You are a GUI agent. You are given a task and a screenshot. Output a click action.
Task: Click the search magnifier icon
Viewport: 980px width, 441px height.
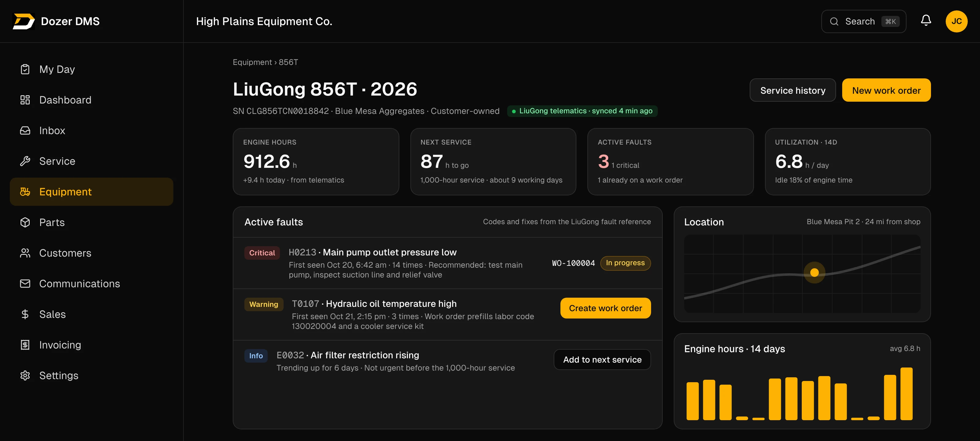(834, 21)
